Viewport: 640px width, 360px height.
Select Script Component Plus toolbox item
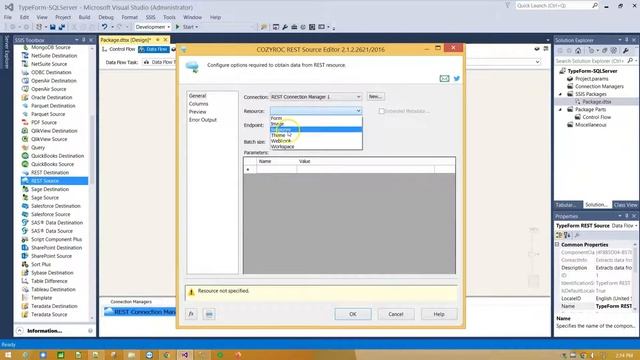56,240
